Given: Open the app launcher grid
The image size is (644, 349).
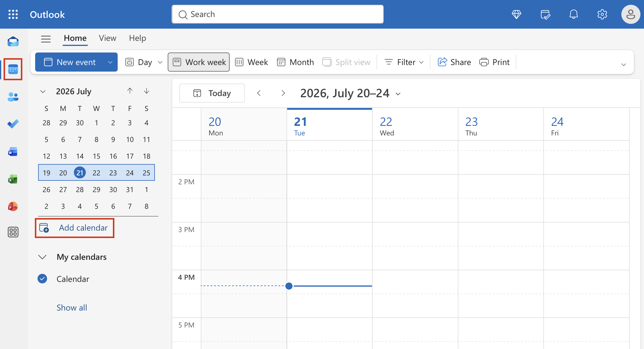Looking at the screenshot, I should pos(13,14).
